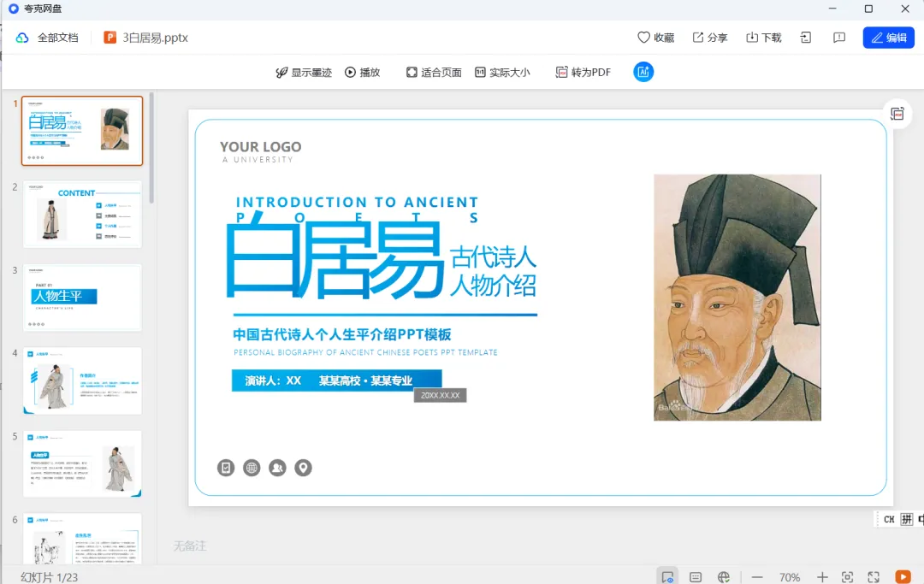Click the Bai Juyi portrait image
Image resolution: width=924 pixels, height=584 pixels.
click(x=737, y=298)
